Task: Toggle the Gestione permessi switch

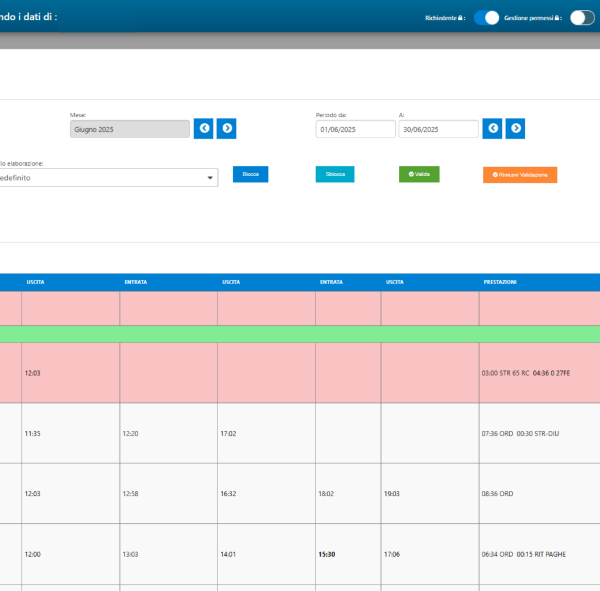Action: coord(582,18)
